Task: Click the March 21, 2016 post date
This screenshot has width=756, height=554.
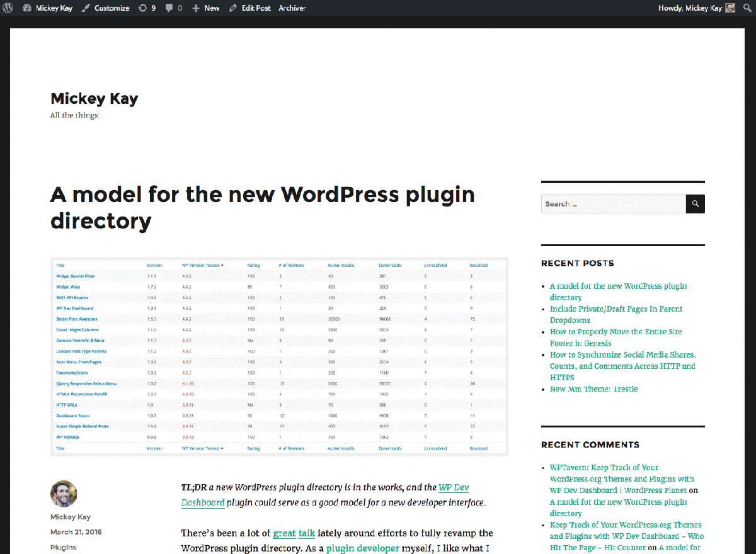Action: [x=76, y=532]
